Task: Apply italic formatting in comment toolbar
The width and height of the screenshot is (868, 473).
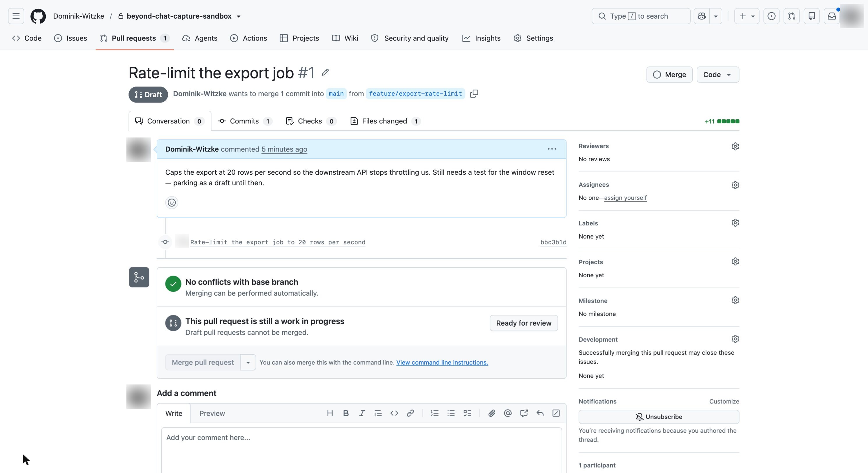Action: point(362,413)
